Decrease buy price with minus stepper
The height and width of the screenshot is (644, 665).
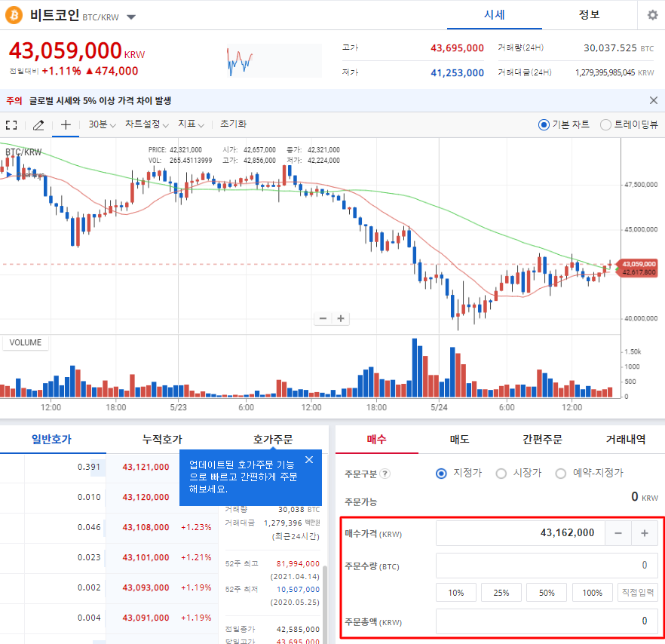[618, 533]
